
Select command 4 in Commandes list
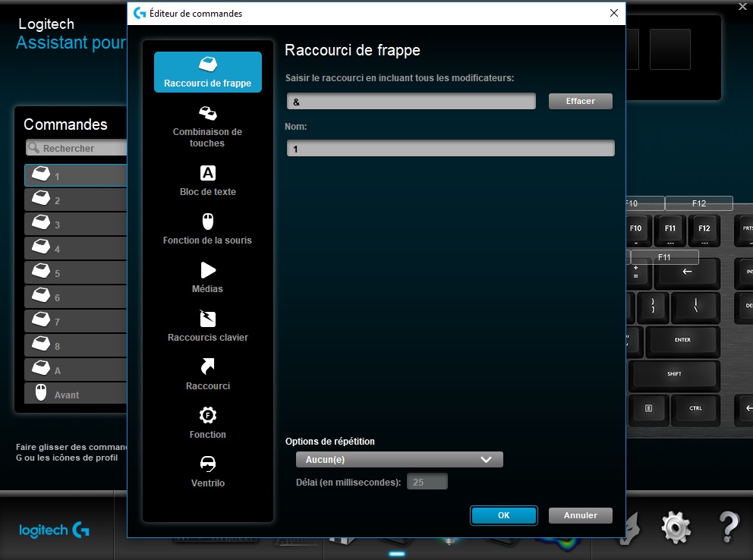75,249
